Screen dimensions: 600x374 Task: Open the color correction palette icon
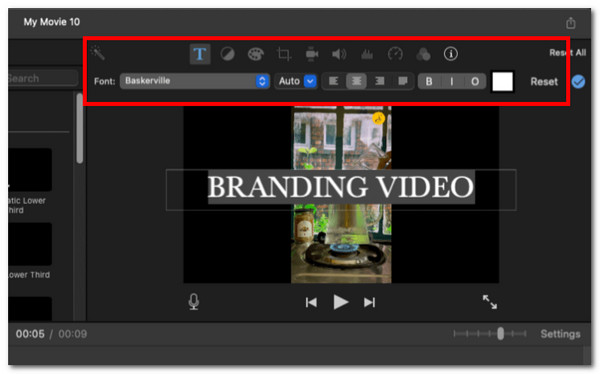(x=256, y=54)
